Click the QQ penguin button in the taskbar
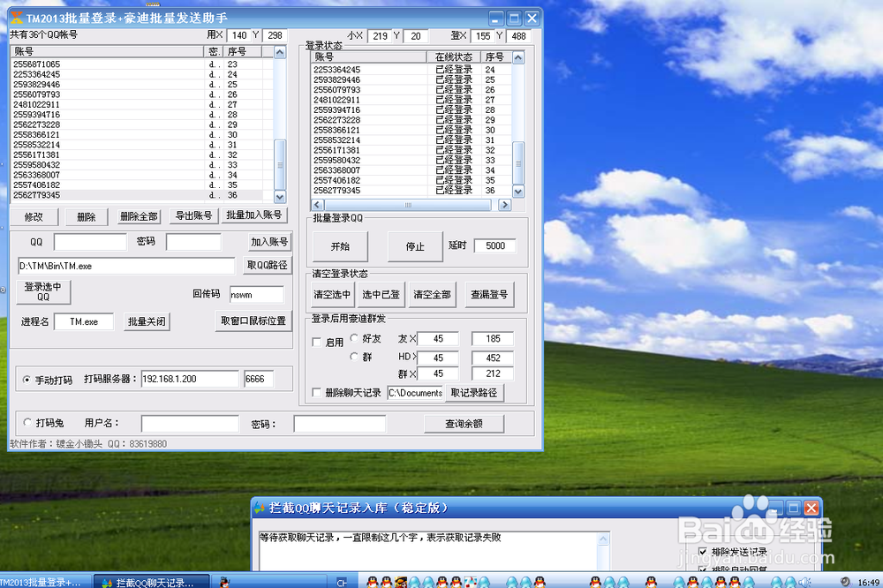The height and width of the screenshot is (588, 883). 224,582
